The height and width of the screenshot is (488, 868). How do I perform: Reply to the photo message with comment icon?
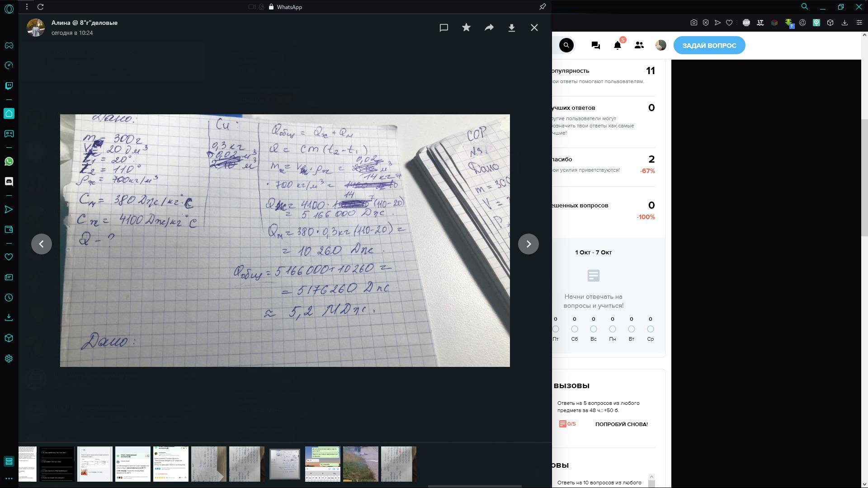443,28
